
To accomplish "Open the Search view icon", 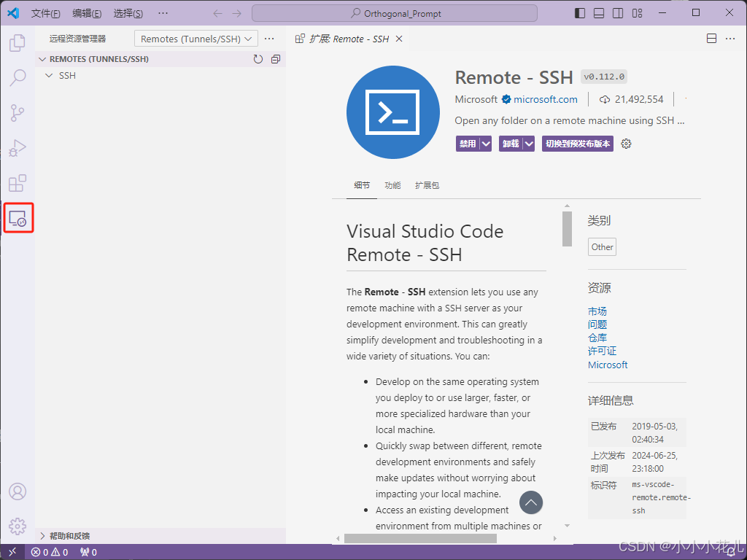I will (18, 77).
